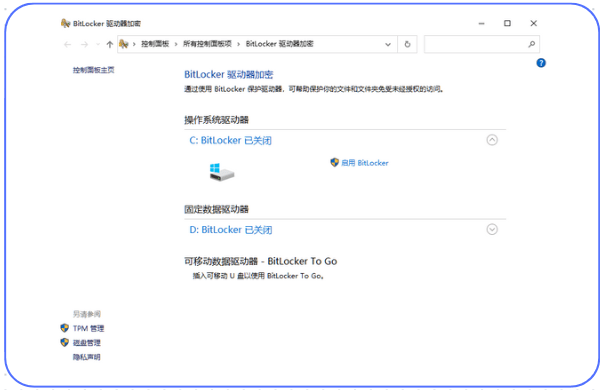Open 控制面板主页 link
The image size is (603, 390).
[93, 70]
